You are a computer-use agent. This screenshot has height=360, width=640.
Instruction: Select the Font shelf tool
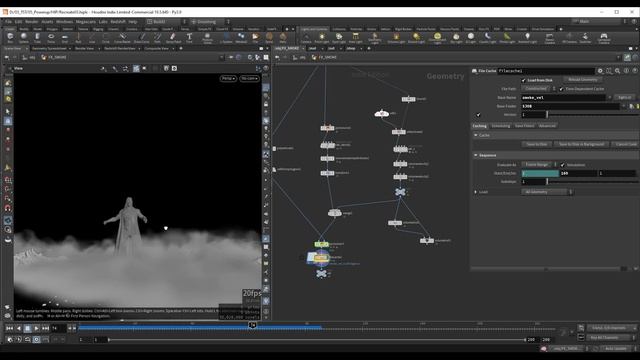click(x=189, y=38)
